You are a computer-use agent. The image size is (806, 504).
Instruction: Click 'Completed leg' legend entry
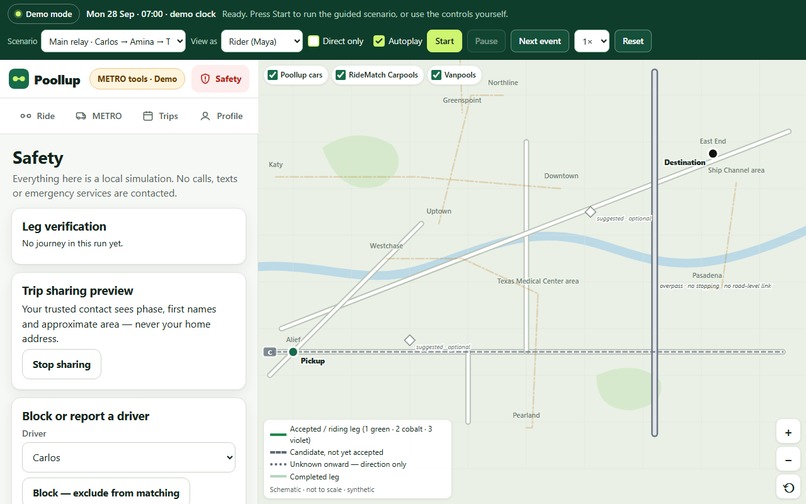coord(304,477)
